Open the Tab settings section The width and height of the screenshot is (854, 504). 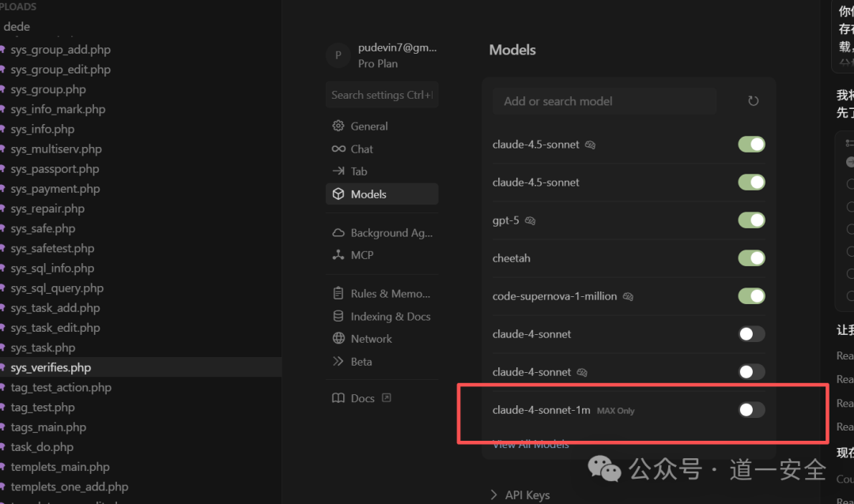coord(359,171)
